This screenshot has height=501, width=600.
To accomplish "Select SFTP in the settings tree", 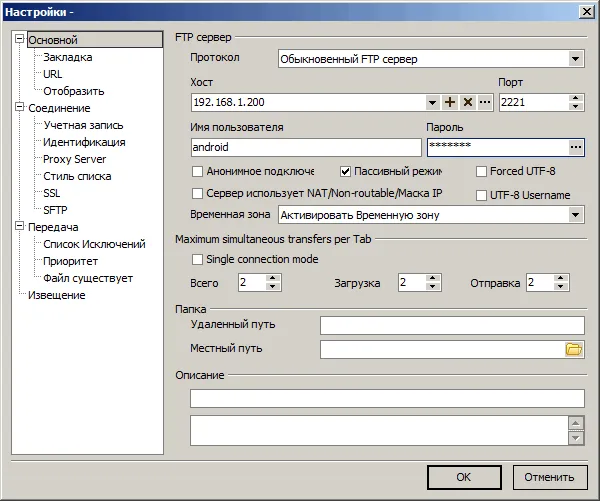I will point(56,210).
